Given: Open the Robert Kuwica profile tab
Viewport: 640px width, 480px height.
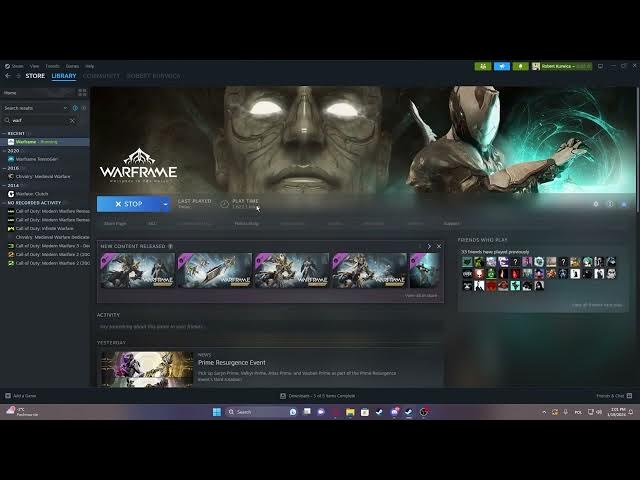Looking at the screenshot, I should 153,76.
